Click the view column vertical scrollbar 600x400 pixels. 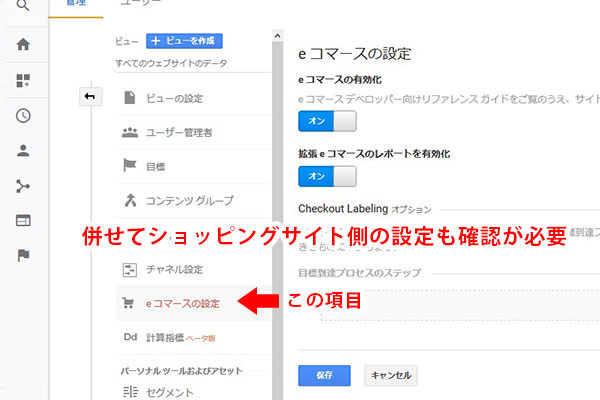tap(277, 200)
